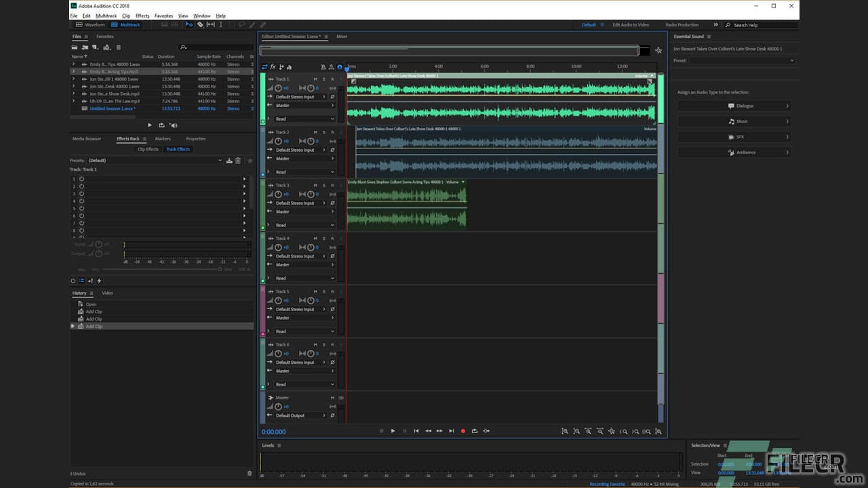
Task: Select the Move tool in the toolbar
Action: pyautogui.click(x=189, y=24)
